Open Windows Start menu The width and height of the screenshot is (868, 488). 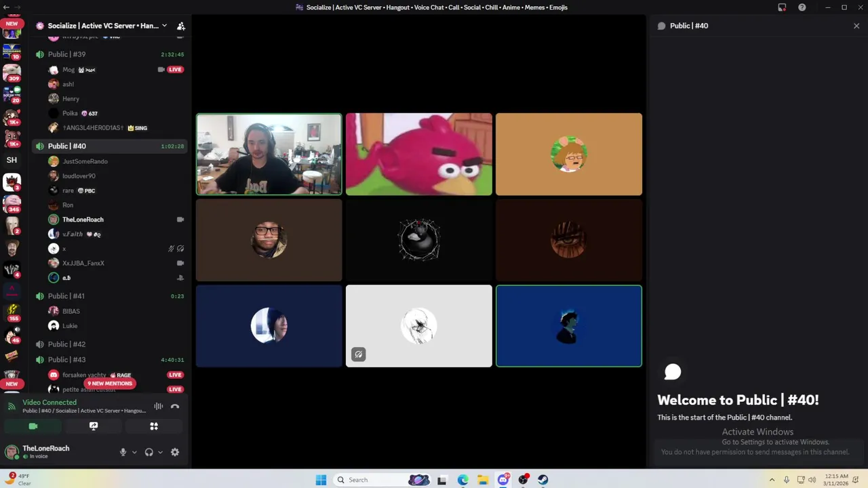tap(321, 480)
